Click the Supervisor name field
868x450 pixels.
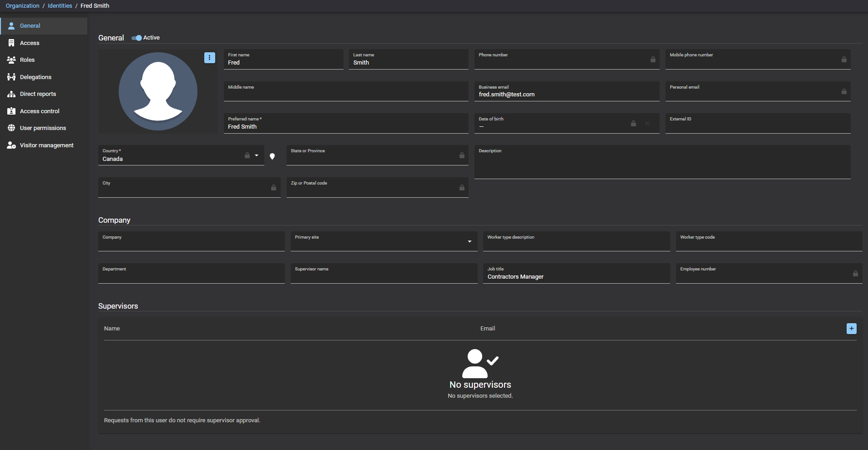(384, 274)
